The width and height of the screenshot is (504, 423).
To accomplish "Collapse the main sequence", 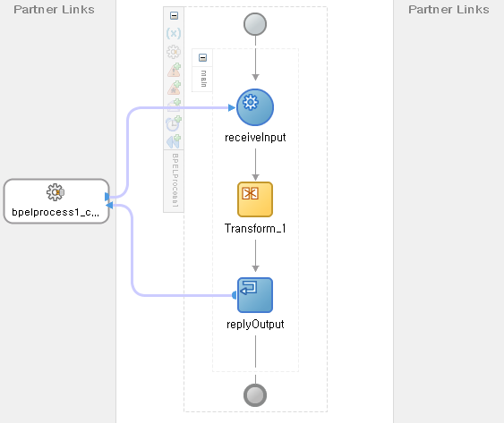I will click(x=202, y=58).
